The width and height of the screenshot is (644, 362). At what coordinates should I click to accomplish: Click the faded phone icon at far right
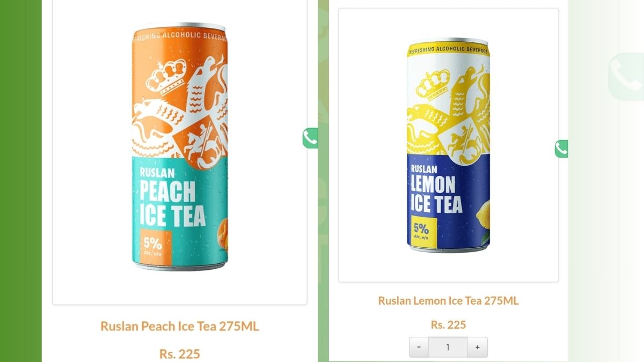coord(626,77)
